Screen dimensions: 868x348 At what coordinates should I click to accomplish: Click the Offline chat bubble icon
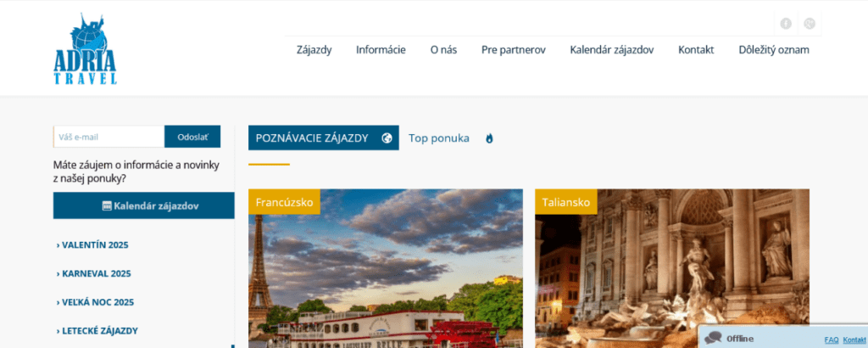click(713, 338)
